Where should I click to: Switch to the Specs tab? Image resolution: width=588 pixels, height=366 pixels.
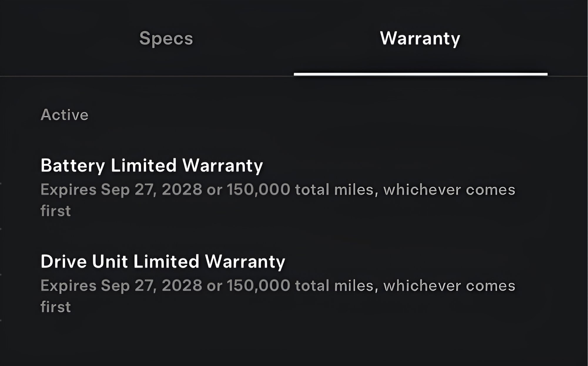[166, 38]
